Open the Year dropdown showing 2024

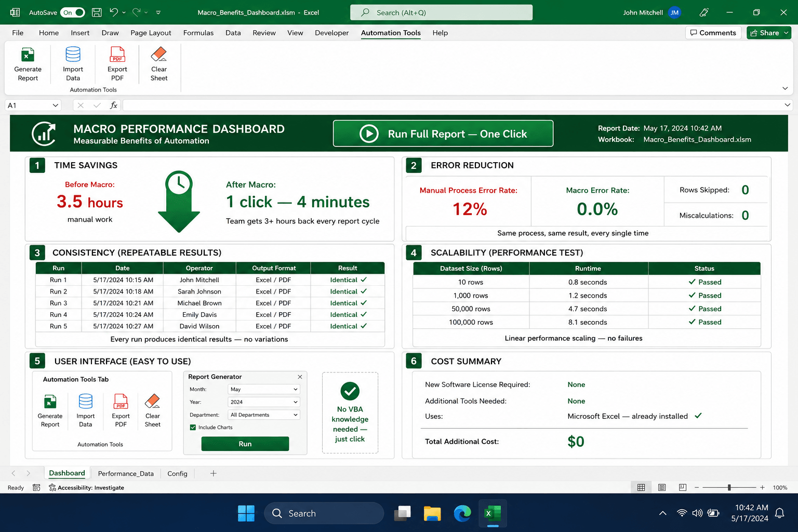point(264,402)
